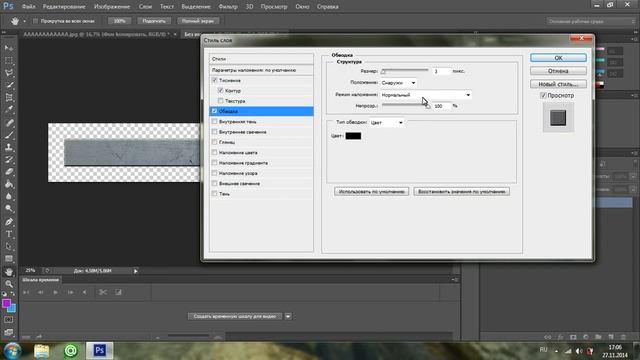Enable the Тень checkbox

pos(215,194)
